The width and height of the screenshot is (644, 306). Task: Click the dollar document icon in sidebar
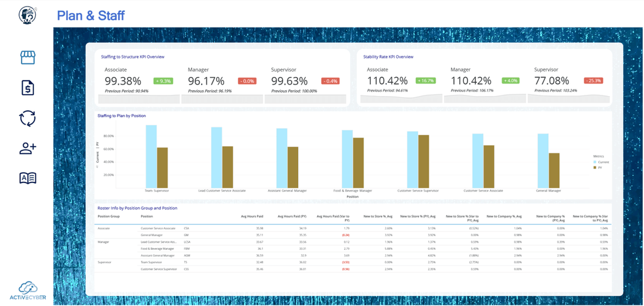pos(28,88)
